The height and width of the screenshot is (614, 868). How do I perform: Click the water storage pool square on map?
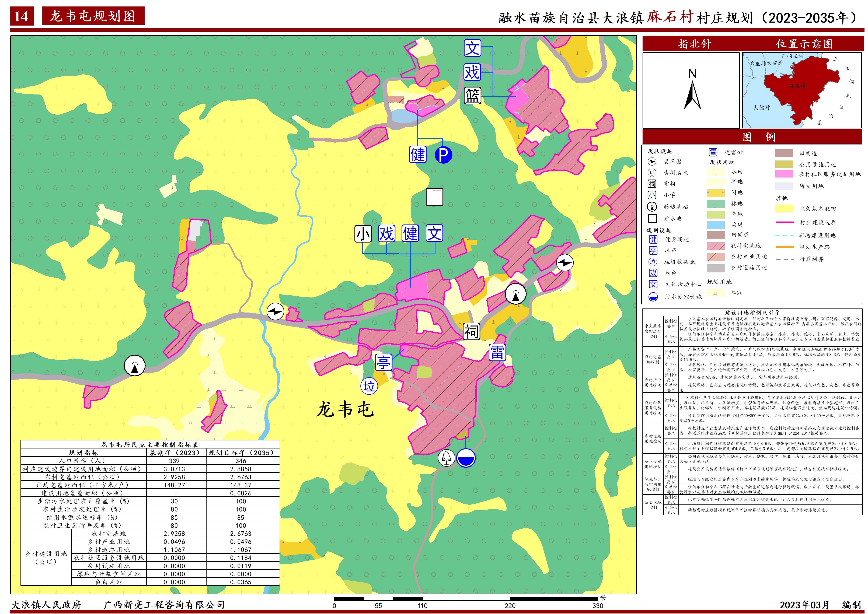tap(434, 197)
